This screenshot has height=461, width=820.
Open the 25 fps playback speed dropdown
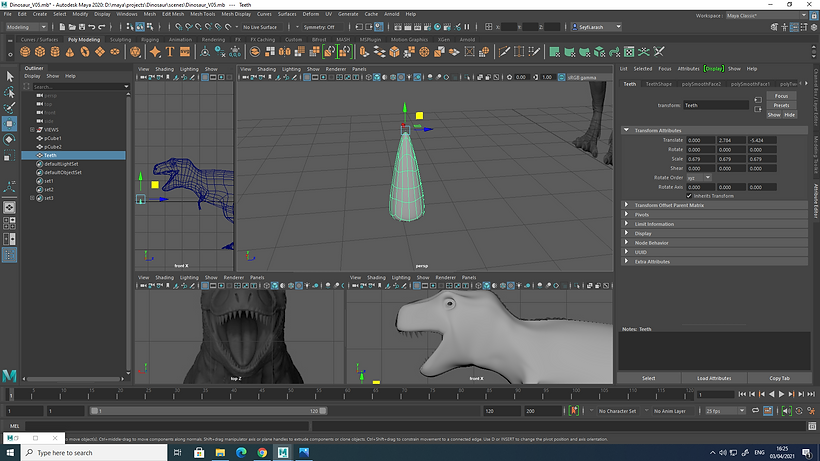725,411
